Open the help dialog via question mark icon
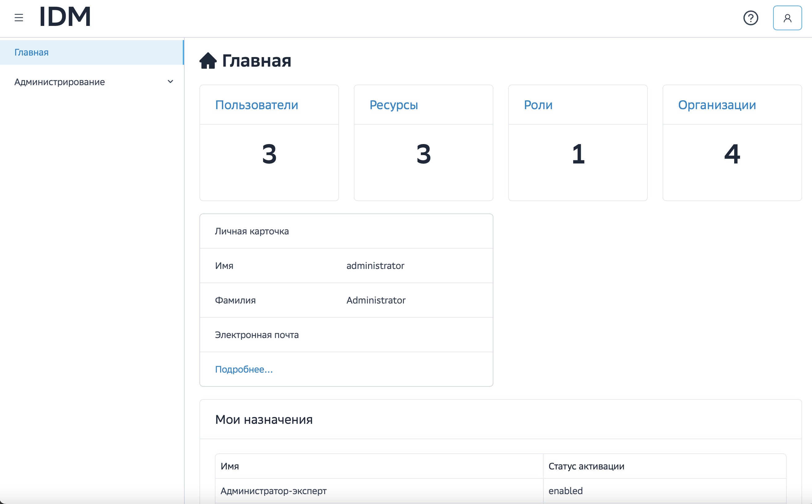This screenshot has height=504, width=812. [751, 18]
